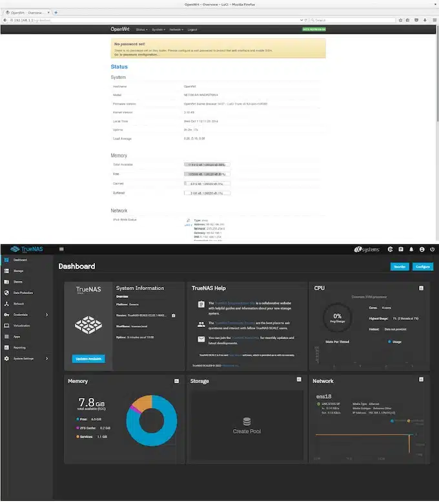Click the Firefox back arrow button
This screenshot has width=439, height=504.
pyautogui.click(x=5, y=20)
